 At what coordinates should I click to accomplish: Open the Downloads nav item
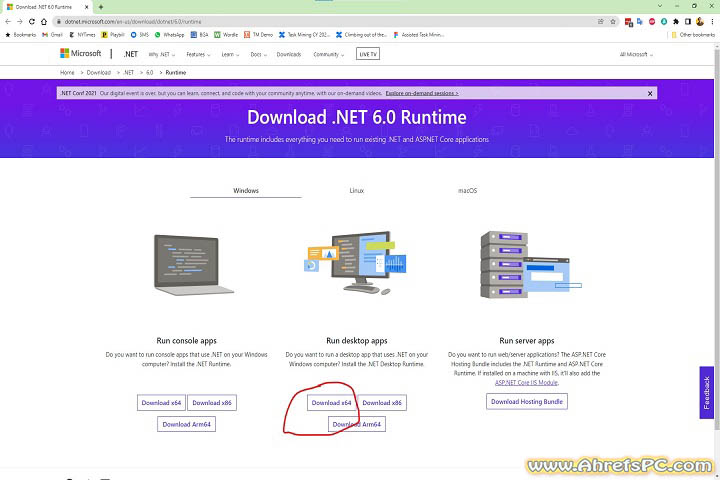[289, 54]
